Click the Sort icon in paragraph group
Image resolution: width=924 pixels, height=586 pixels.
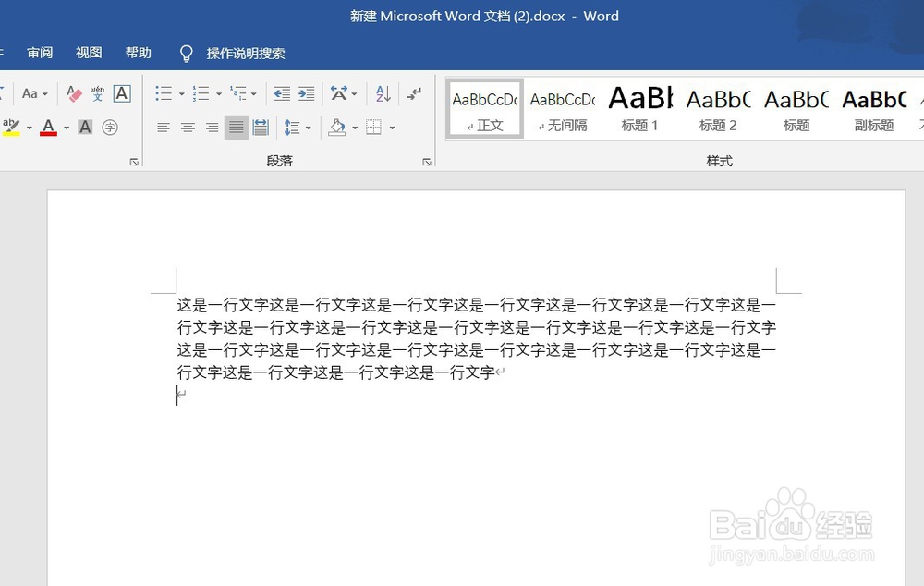pos(382,93)
